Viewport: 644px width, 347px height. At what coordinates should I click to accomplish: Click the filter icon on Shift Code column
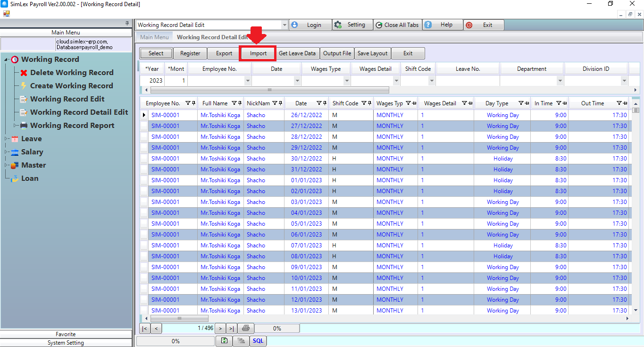364,103
